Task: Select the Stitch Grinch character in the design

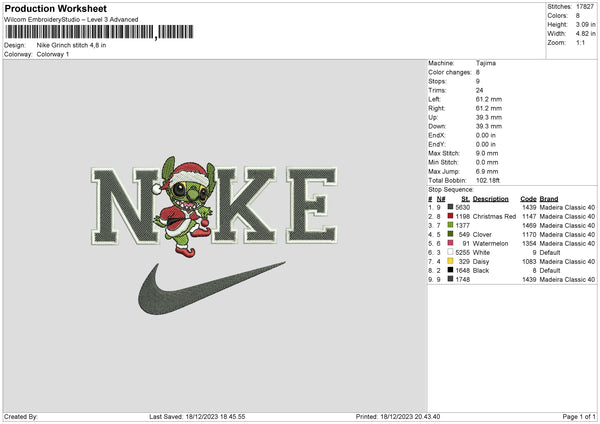Action: coord(185,206)
